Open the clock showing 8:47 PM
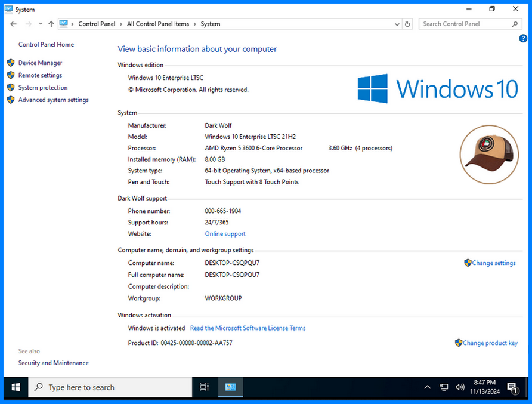Image resolution: width=532 pixels, height=404 pixels. [484, 387]
